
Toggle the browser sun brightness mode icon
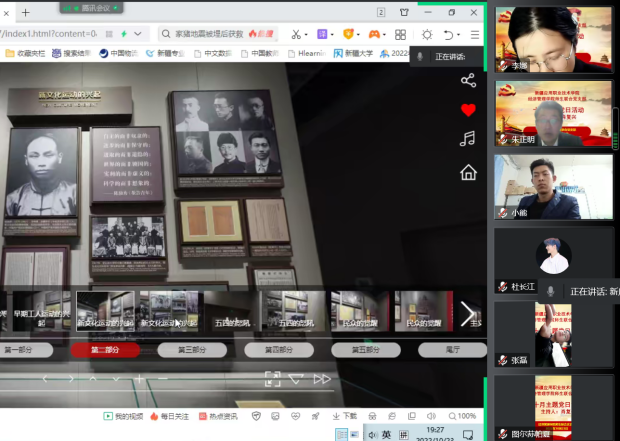(x=427, y=34)
